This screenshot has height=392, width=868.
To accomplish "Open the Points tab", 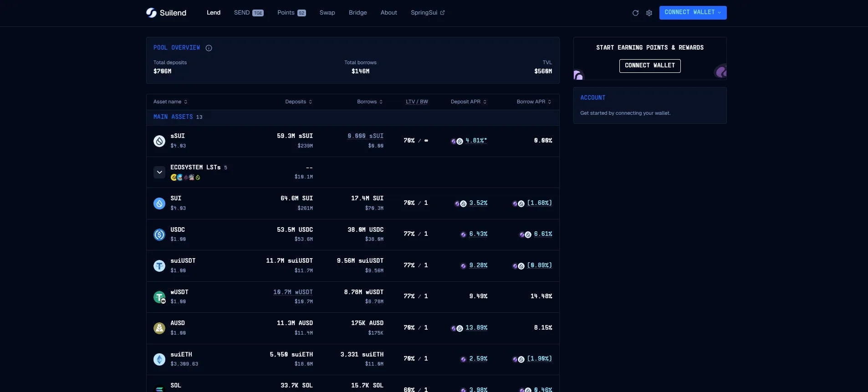I will pos(291,13).
